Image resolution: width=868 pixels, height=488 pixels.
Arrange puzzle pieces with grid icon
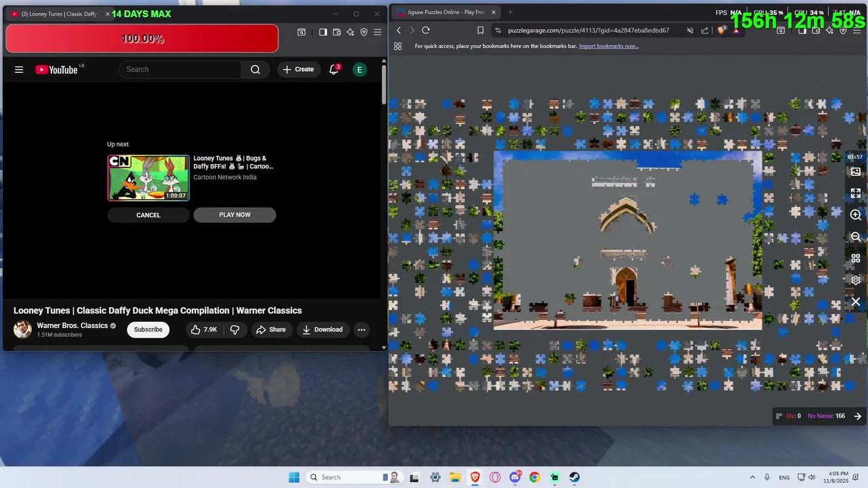pos(856,258)
